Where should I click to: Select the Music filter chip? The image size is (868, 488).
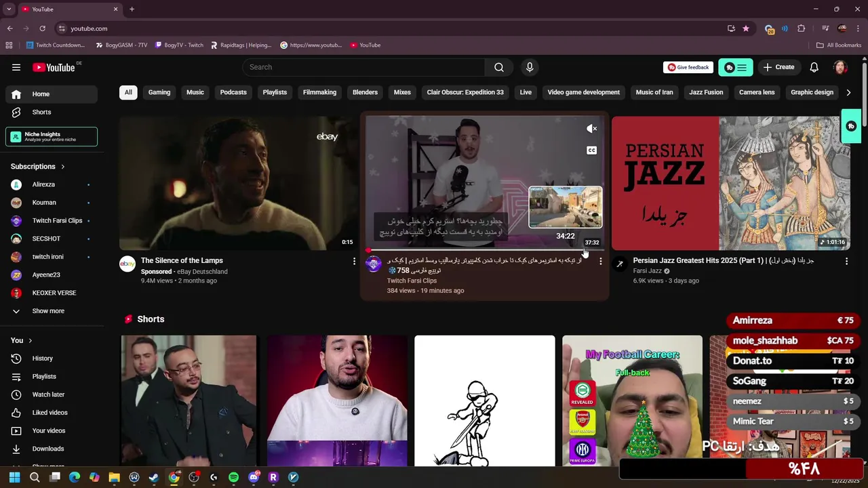[195, 92]
